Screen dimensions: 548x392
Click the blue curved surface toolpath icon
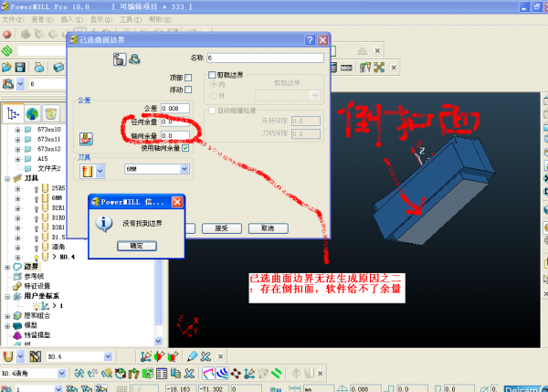click(222, 374)
